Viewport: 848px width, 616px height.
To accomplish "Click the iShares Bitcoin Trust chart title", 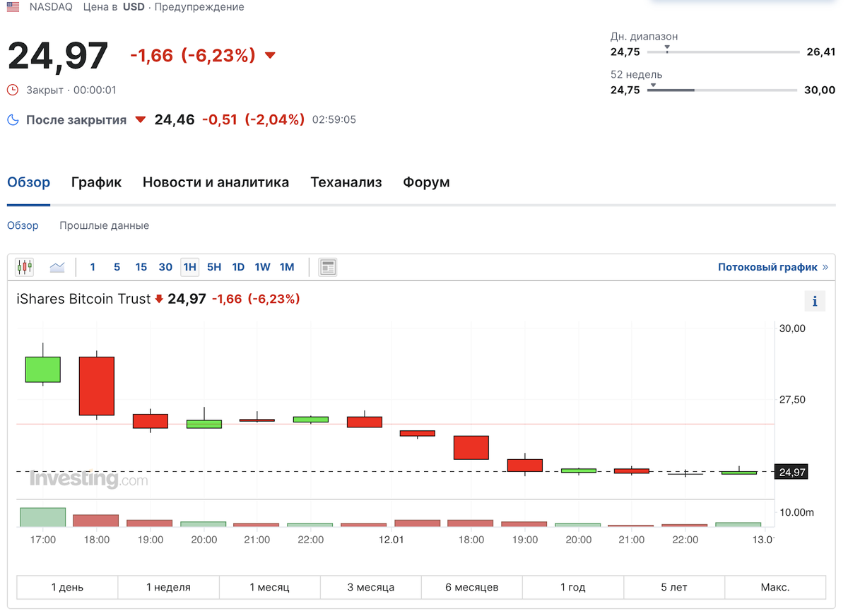I will pyautogui.click(x=83, y=299).
